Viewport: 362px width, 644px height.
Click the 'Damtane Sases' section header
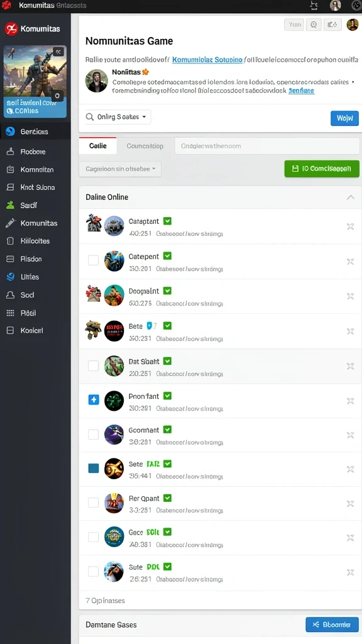tap(111, 625)
